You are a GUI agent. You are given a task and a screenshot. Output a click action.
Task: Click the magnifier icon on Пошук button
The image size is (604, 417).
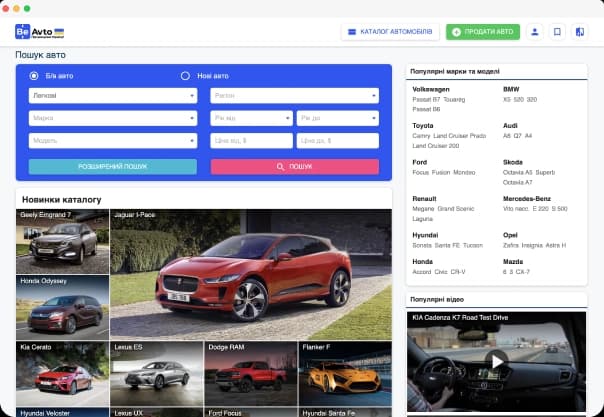pos(280,166)
